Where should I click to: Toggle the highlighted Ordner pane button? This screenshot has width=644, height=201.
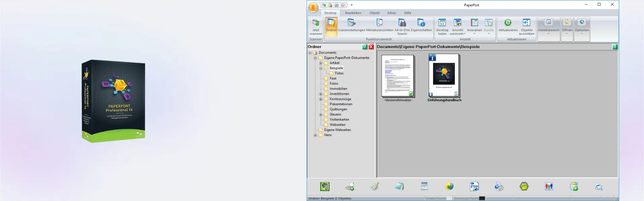coord(331,26)
